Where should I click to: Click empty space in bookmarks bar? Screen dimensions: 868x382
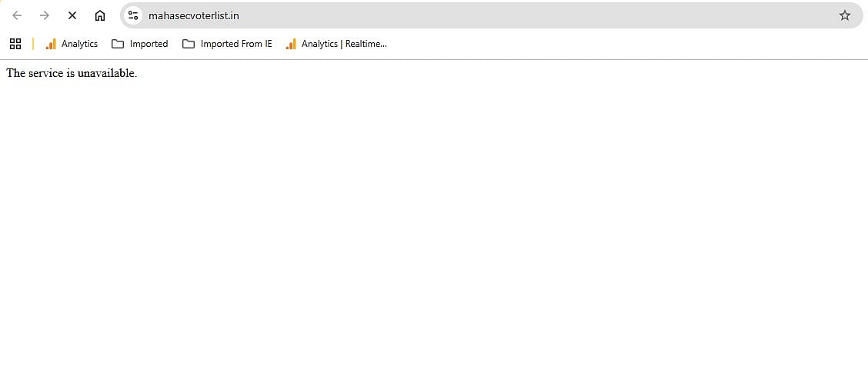pos(616,44)
